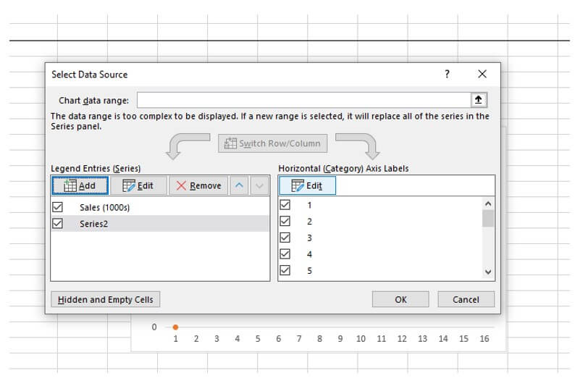588x386 pixels.
Task: Cancel the Select Data Source dialog
Action: tap(466, 299)
